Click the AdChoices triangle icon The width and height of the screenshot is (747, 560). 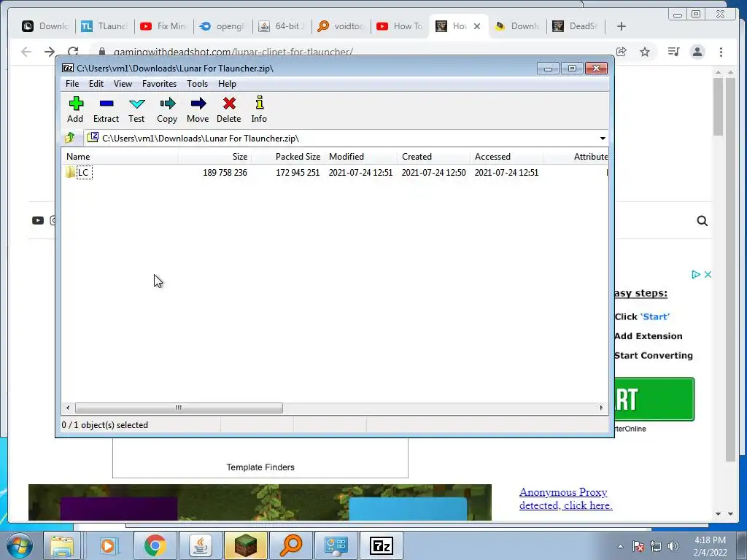click(695, 274)
